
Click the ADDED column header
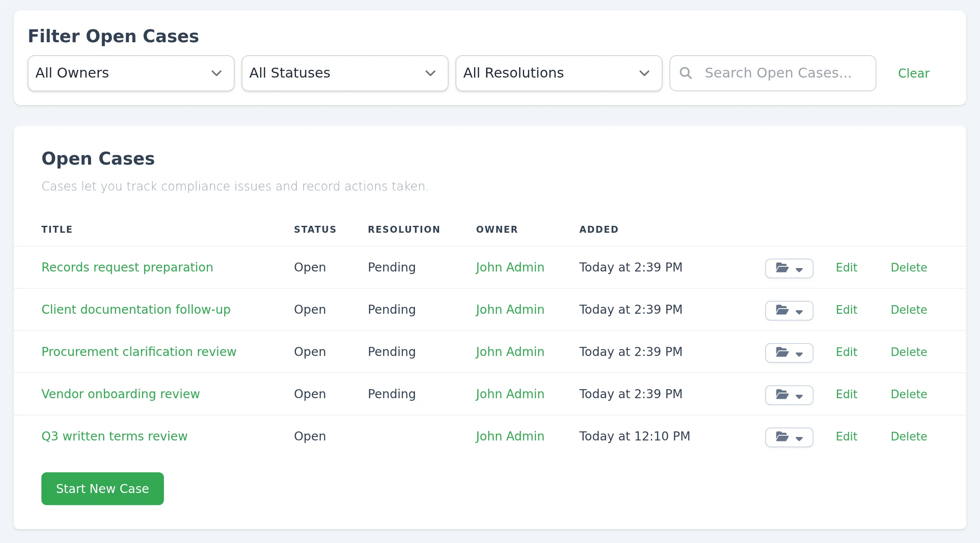(599, 229)
